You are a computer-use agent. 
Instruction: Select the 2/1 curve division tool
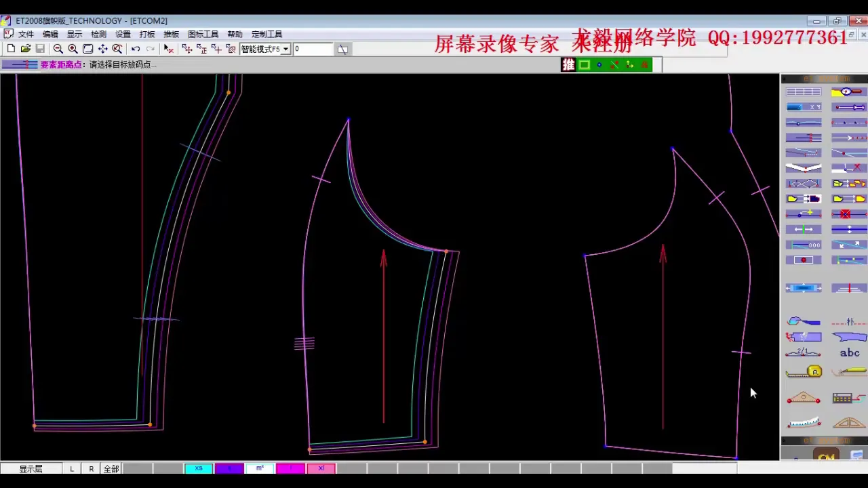click(804, 352)
